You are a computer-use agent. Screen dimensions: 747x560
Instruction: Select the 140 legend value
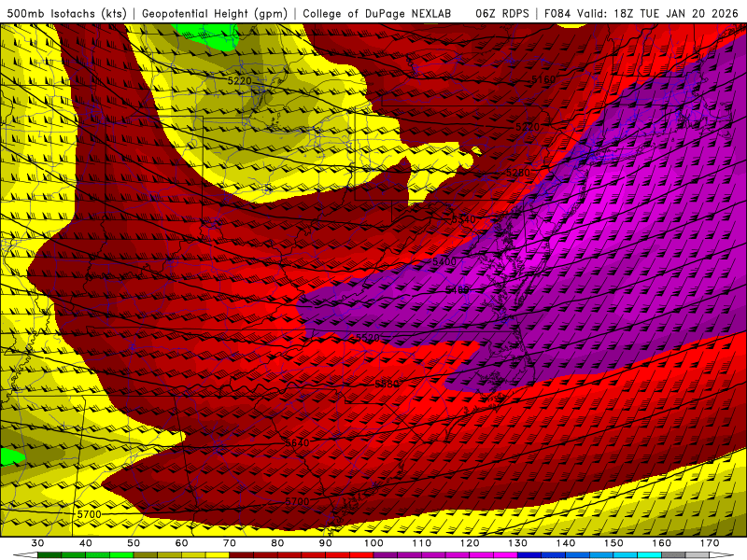(566, 543)
